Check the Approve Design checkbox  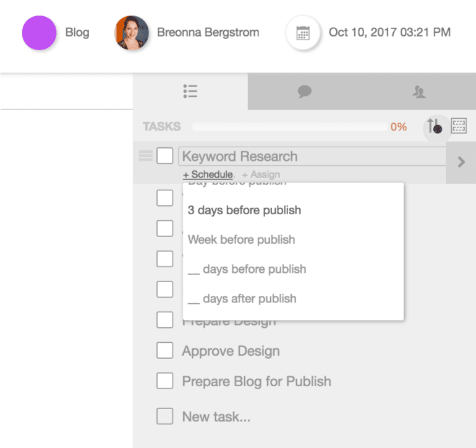pos(164,351)
